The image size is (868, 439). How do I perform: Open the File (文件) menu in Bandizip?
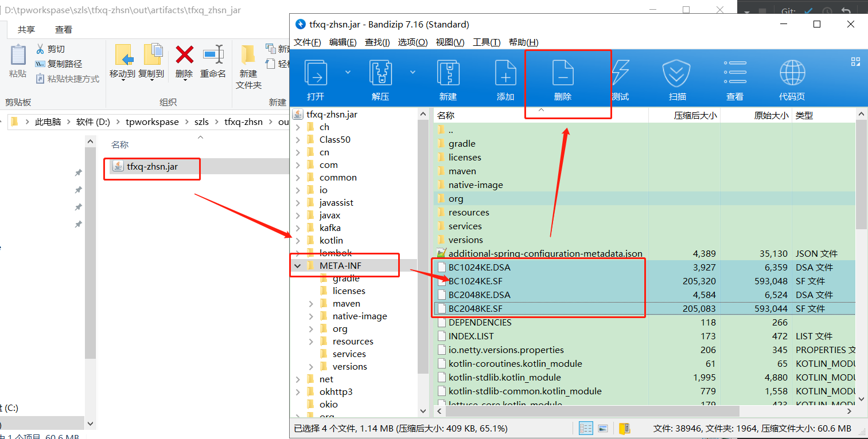(x=308, y=42)
